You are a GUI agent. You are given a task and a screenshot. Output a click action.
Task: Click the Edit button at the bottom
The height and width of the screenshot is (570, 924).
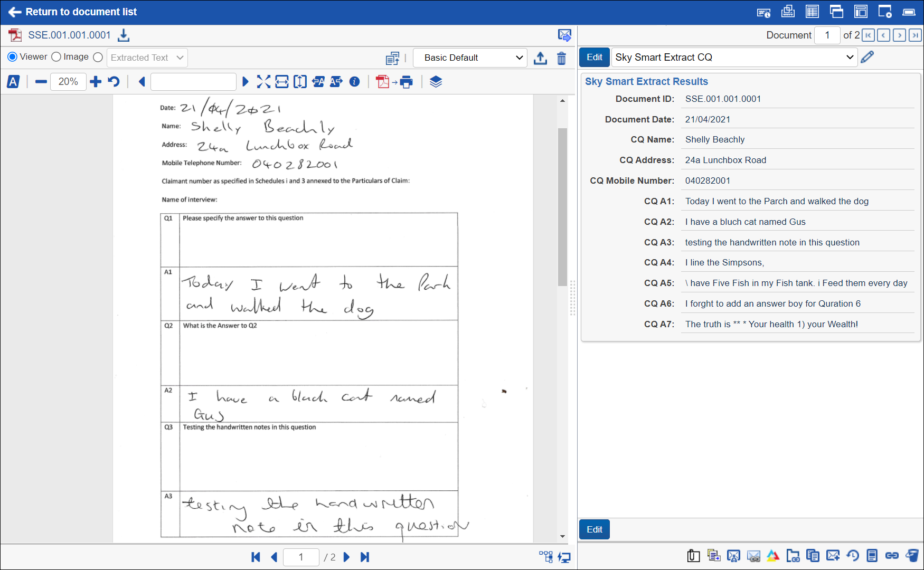(x=594, y=529)
